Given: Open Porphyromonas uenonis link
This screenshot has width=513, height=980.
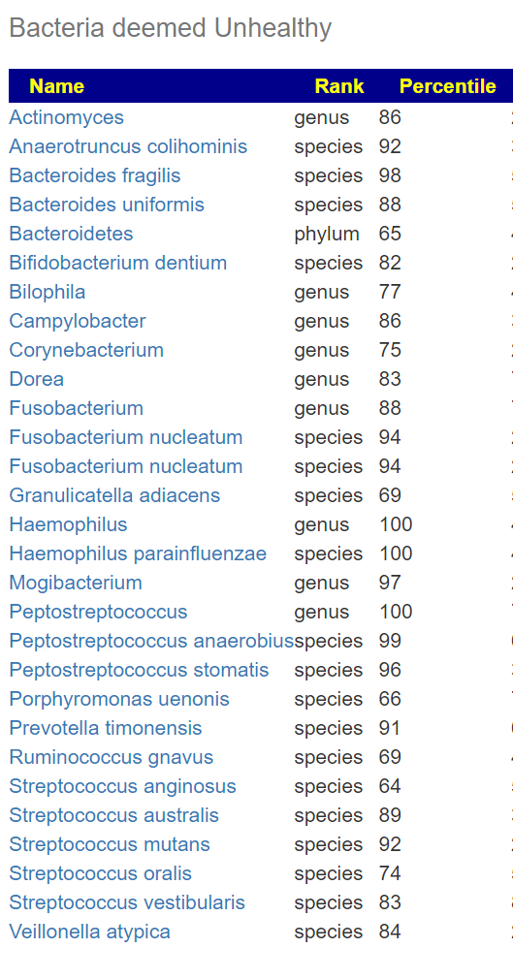Looking at the screenshot, I should 119,699.
